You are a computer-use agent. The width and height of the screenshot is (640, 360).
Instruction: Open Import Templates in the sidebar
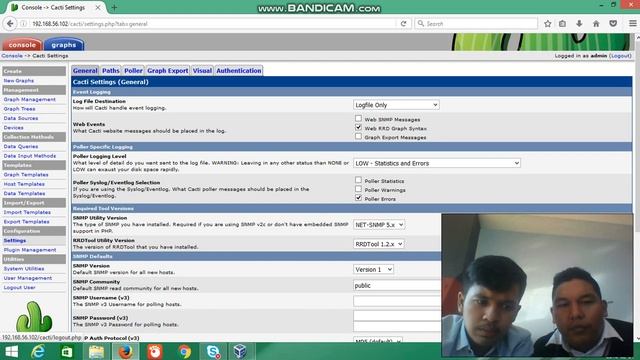click(x=27, y=212)
